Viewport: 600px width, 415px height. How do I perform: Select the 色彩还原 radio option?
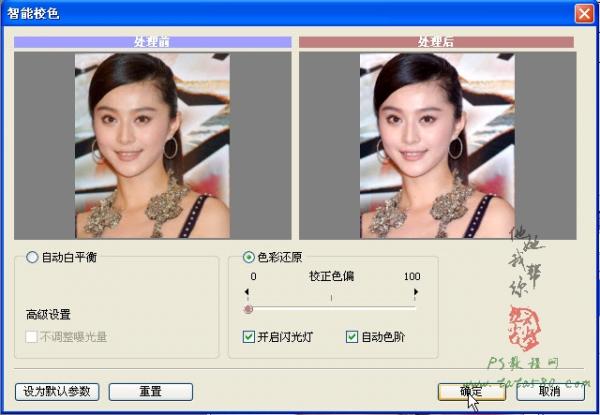click(x=249, y=257)
